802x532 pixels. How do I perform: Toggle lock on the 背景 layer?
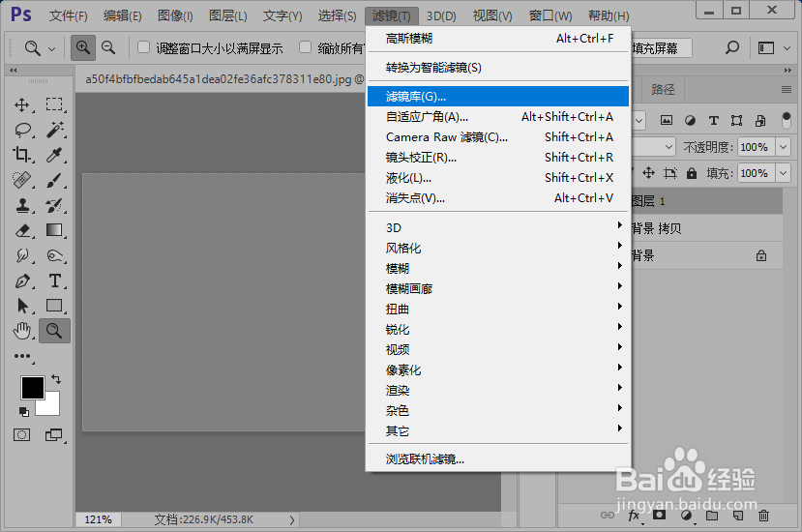pyautogui.click(x=761, y=255)
